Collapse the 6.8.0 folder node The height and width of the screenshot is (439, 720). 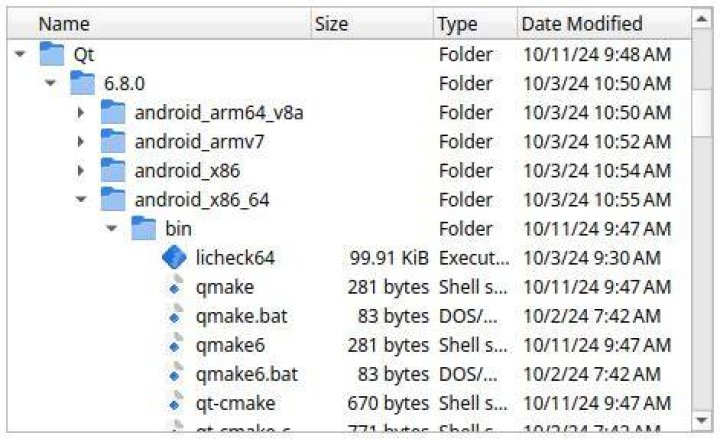click(51, 83)
